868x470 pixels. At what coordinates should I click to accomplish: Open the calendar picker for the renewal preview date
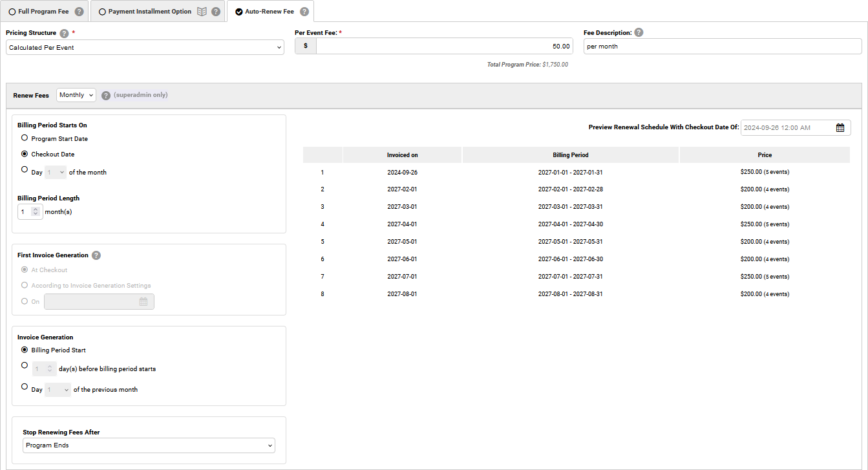tap(840, 127)
